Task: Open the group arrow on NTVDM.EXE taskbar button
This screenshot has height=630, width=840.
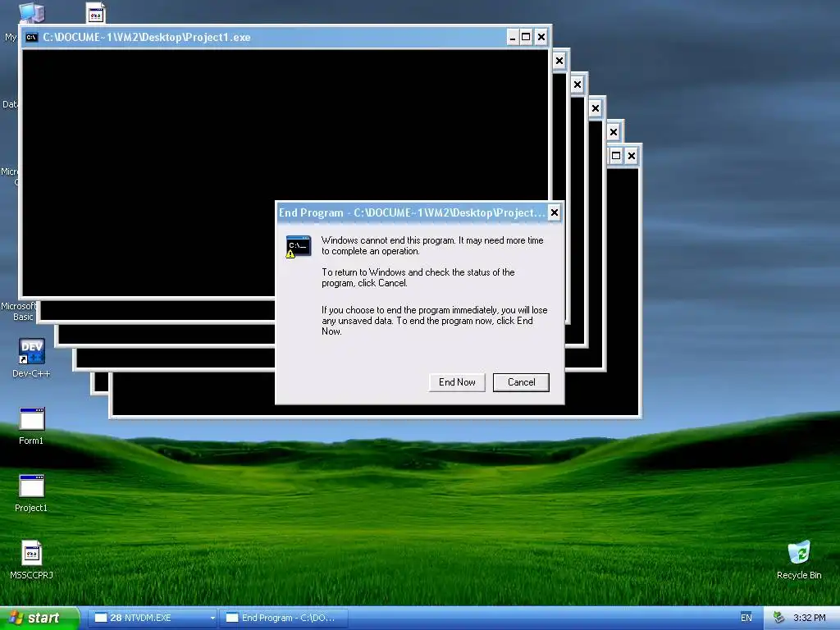Action: tap(212, 619)
